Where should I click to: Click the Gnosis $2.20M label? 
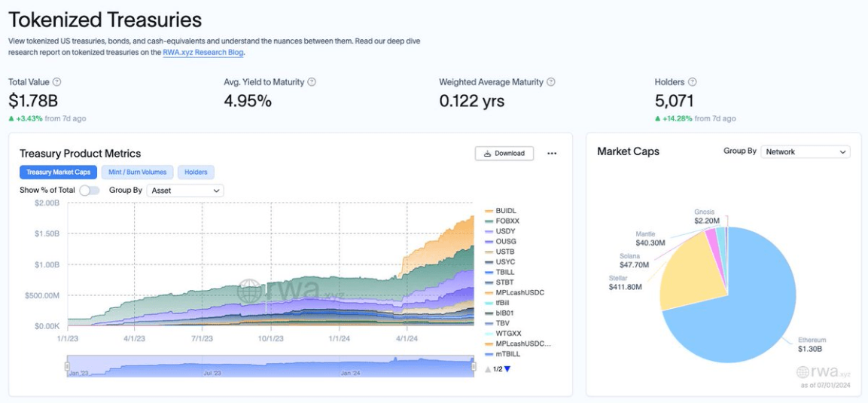point(707,216)
